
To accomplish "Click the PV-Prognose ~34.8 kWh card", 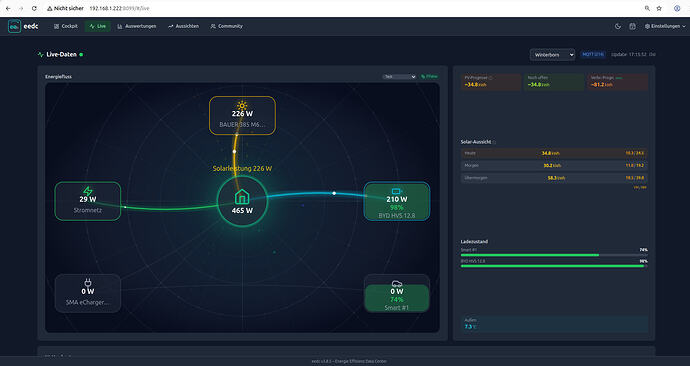I will point(491,81).
